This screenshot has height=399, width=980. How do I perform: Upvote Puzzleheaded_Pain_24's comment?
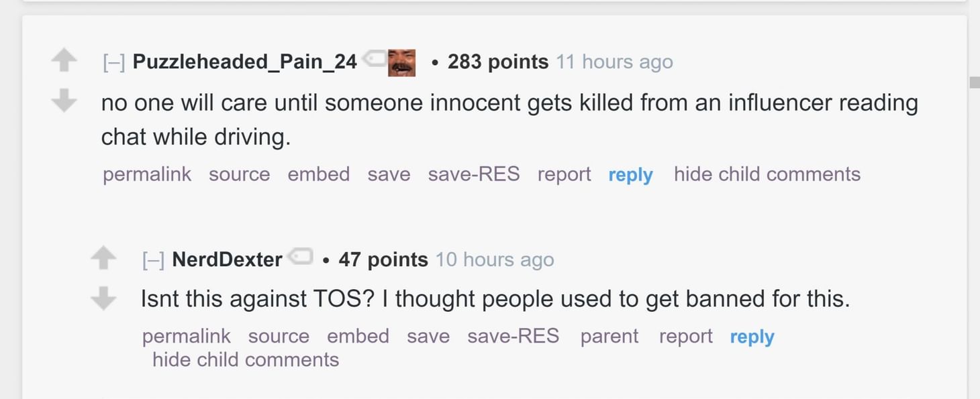pos(64,60)
